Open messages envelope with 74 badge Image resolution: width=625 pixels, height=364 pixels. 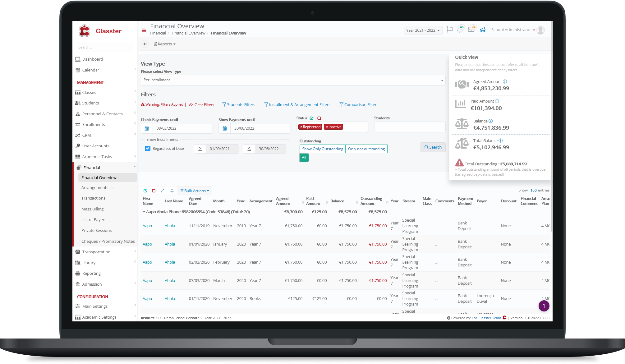pyautogui.click(x=471, y=30)
